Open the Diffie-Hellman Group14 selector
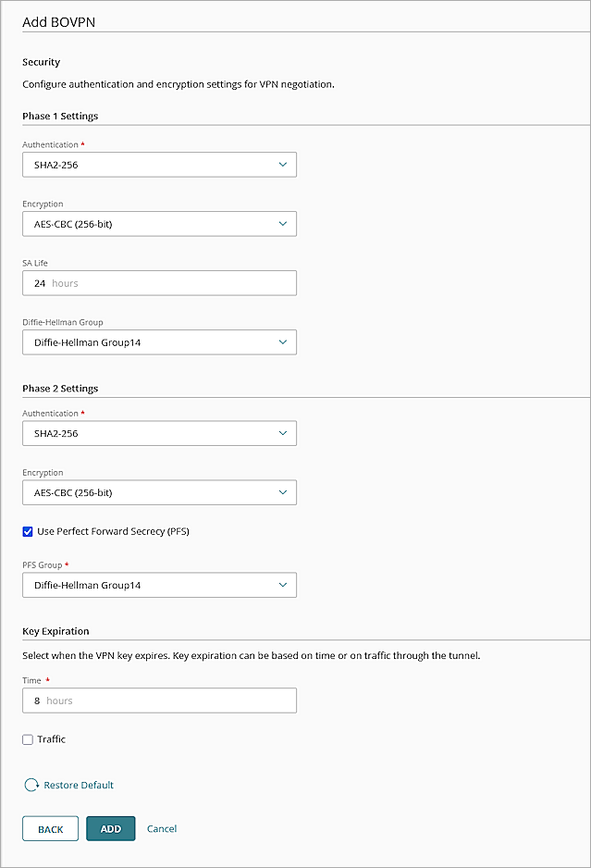The width and height of the screenshot is (591, 868). [x=159, y=341]
